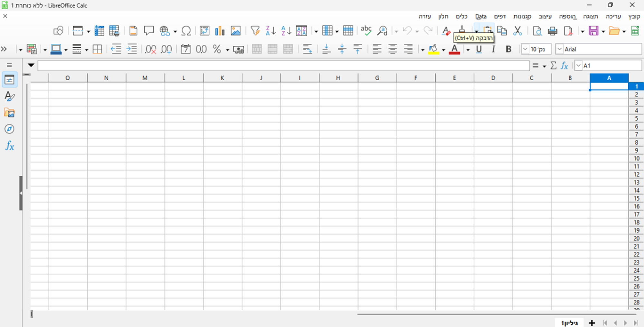Delete a decimal place
The image size is (644, 327).
pos(151,50)
